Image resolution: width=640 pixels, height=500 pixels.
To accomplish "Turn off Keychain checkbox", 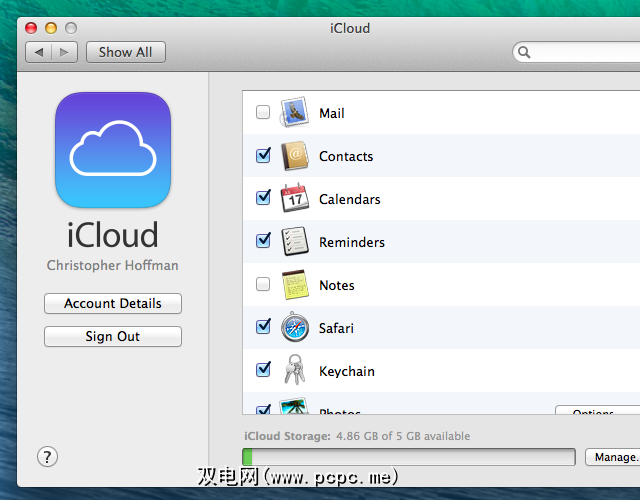I will 263,370.
